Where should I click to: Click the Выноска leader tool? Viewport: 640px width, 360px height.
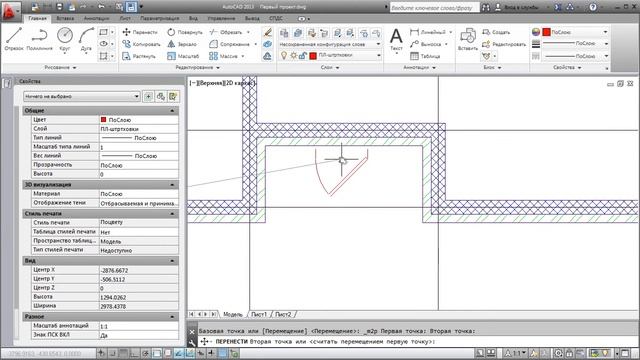click(425, 44)
